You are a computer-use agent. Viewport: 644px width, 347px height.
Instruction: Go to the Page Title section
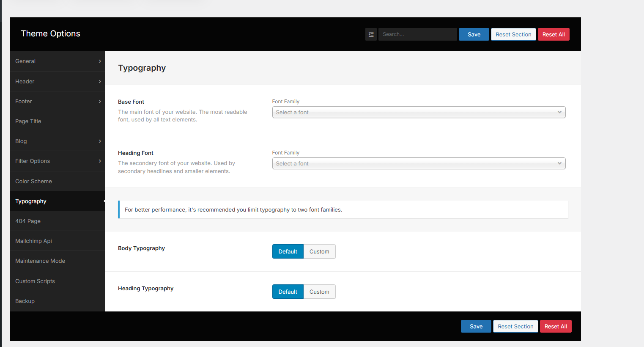[x=28, y=121]
